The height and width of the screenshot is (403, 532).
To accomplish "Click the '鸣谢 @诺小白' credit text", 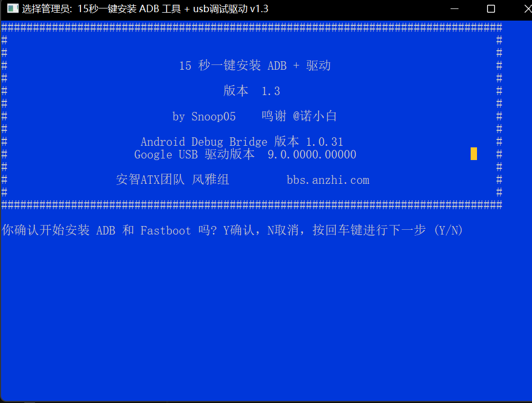I will [299, 116].
